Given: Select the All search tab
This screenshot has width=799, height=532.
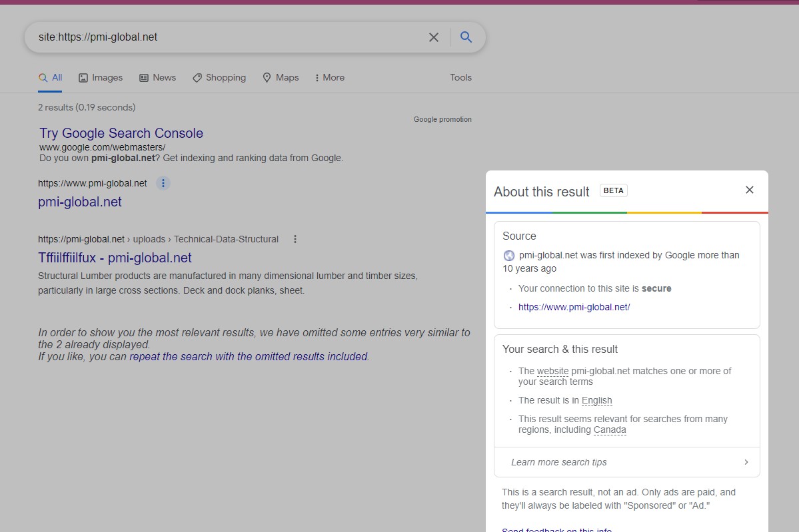Looking at the screenshot, I should tap(51, 77).
